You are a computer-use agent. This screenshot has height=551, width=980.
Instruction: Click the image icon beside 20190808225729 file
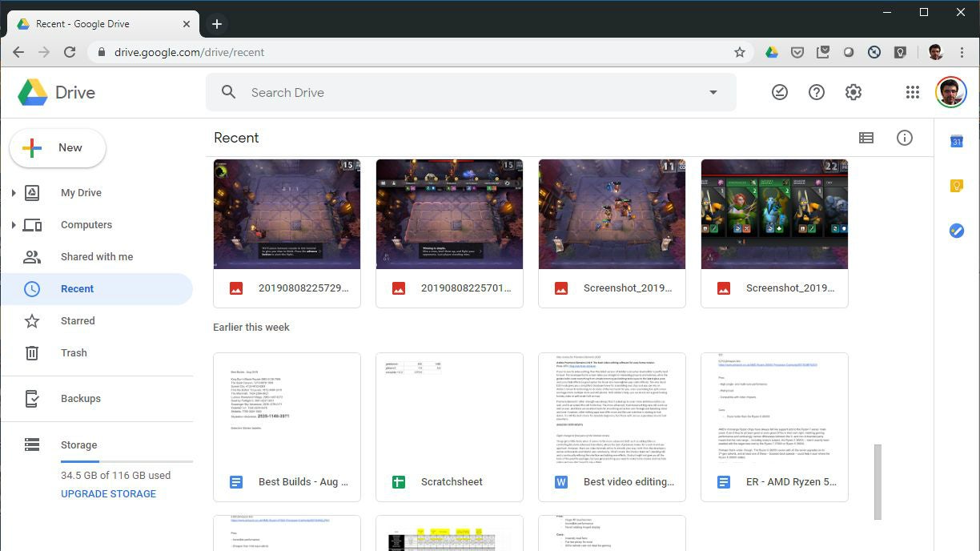tap(236, 288)
